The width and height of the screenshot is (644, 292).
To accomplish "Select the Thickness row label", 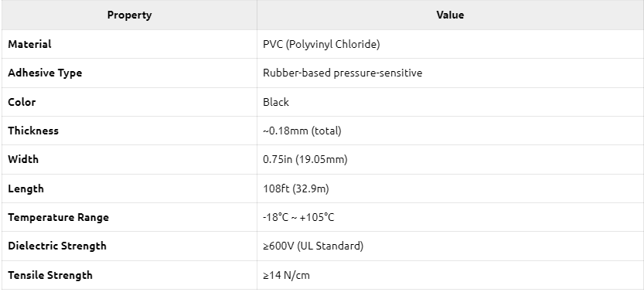I will click(33, 131).
